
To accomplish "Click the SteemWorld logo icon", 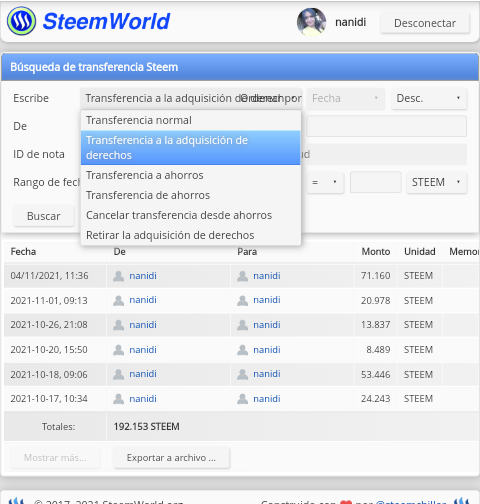I will click(21, 21).
